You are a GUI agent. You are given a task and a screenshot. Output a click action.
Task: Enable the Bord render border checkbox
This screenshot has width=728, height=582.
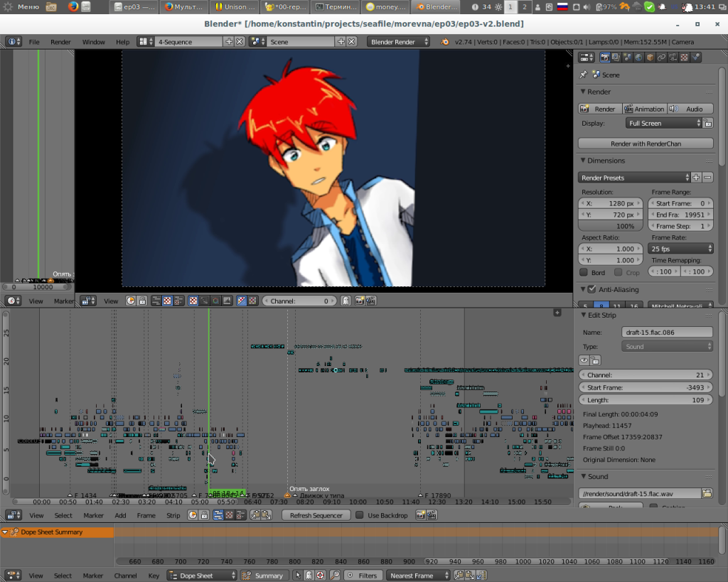pos(584,272)
